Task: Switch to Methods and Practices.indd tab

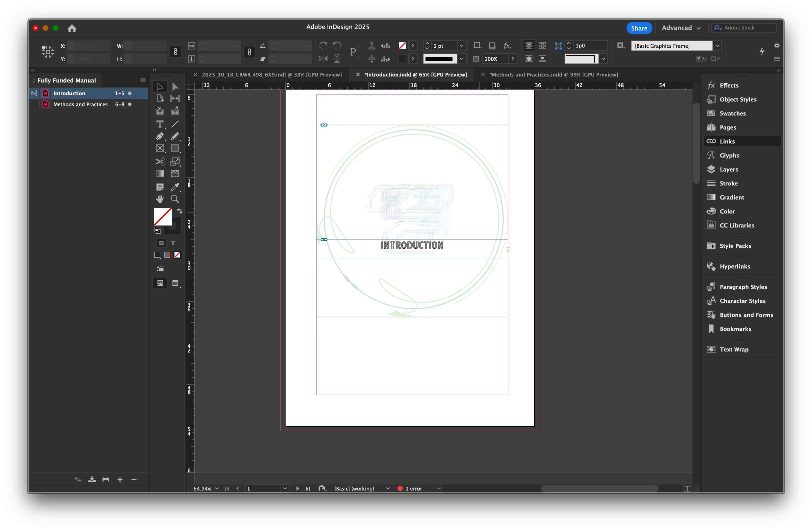Action: 553,75
